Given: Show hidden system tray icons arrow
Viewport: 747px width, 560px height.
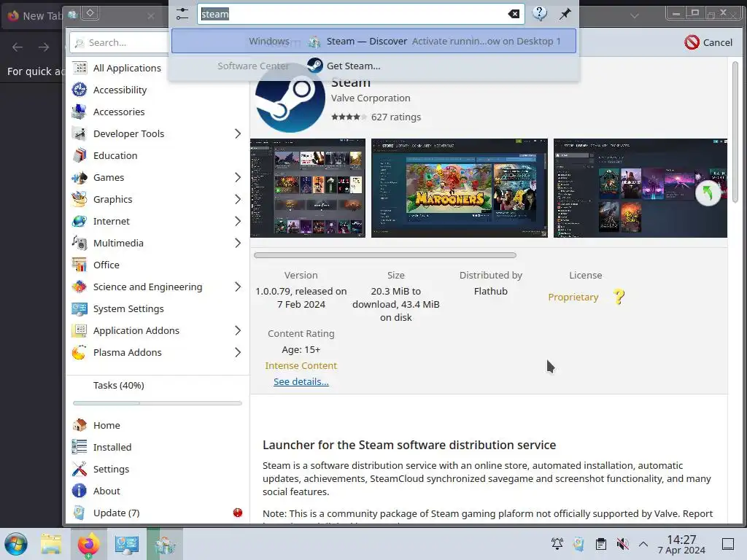Looking at the screenshot, I should coord(643,544).
